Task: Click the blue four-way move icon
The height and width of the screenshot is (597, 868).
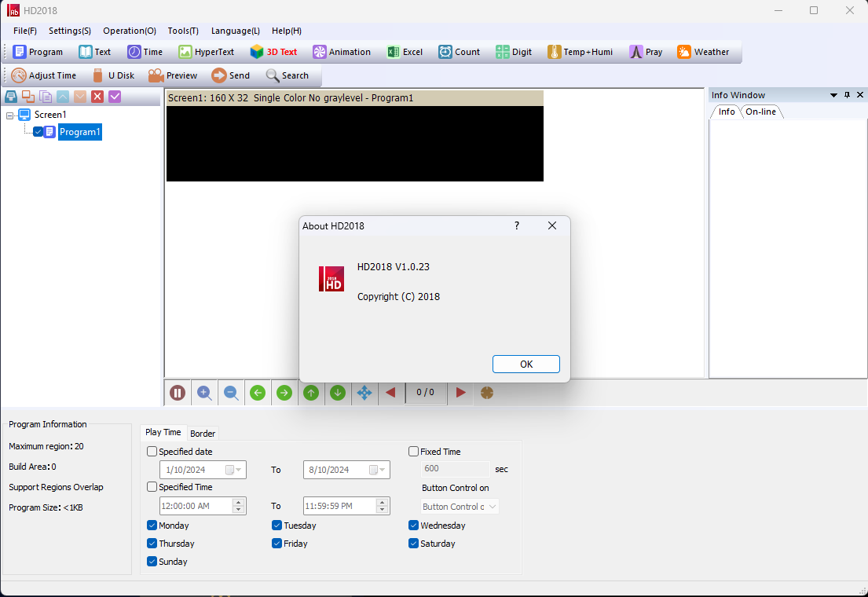Action: point(364,393)
